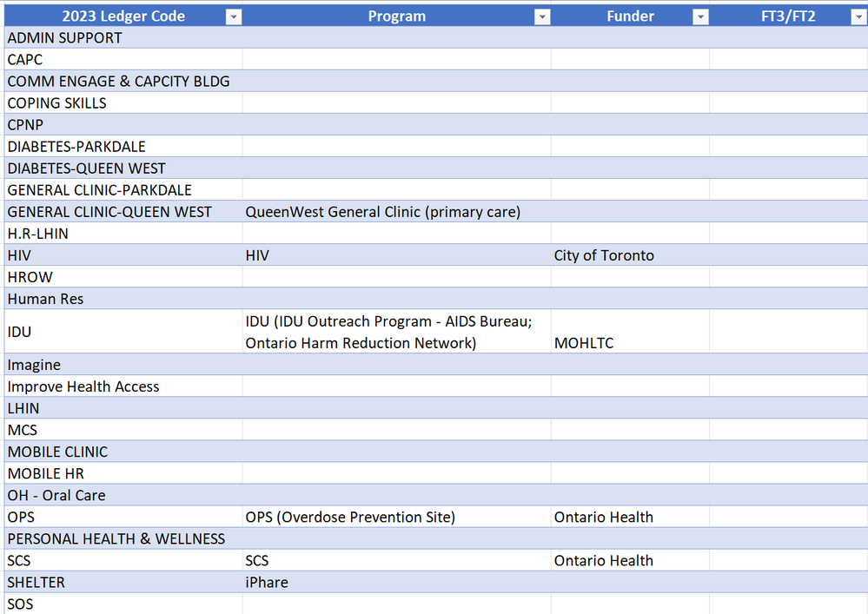Click the CPNP cell

[x=123, y=124]
